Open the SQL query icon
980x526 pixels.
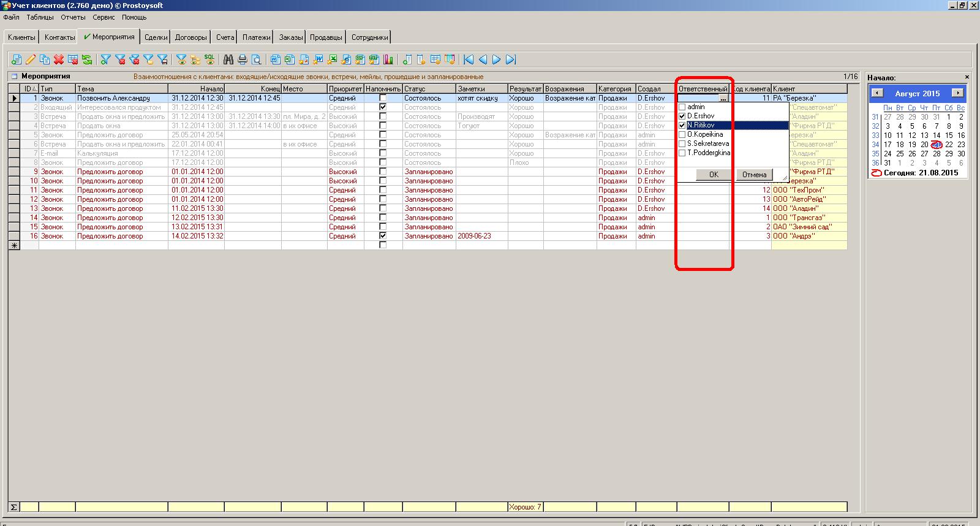coord(209,59)
